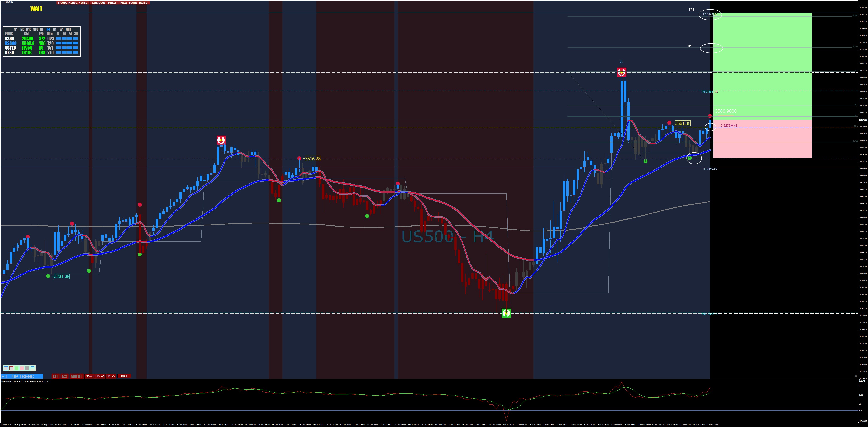This screenshot has width=868, height=427.
Task: Select the USTEC pair in dashboard
Action: (10, 48)
